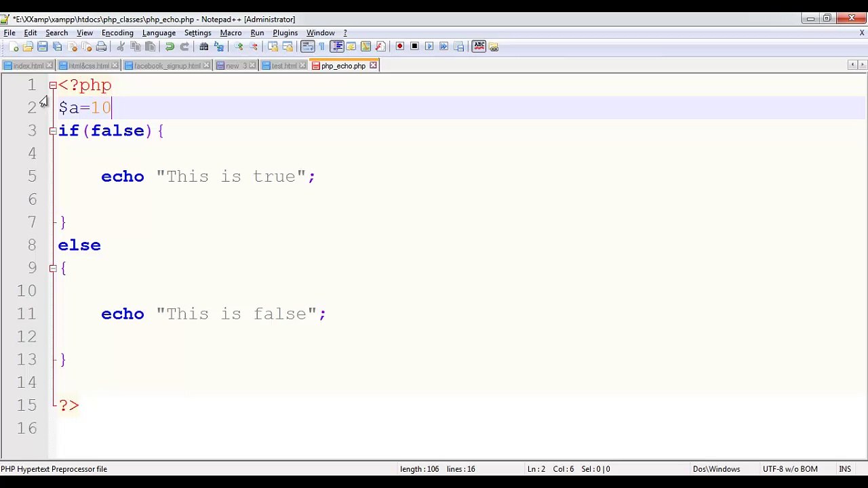Open the Plugins menu
Image resolution: width=868 pixels, height=488 pixels.
(285, 33)
